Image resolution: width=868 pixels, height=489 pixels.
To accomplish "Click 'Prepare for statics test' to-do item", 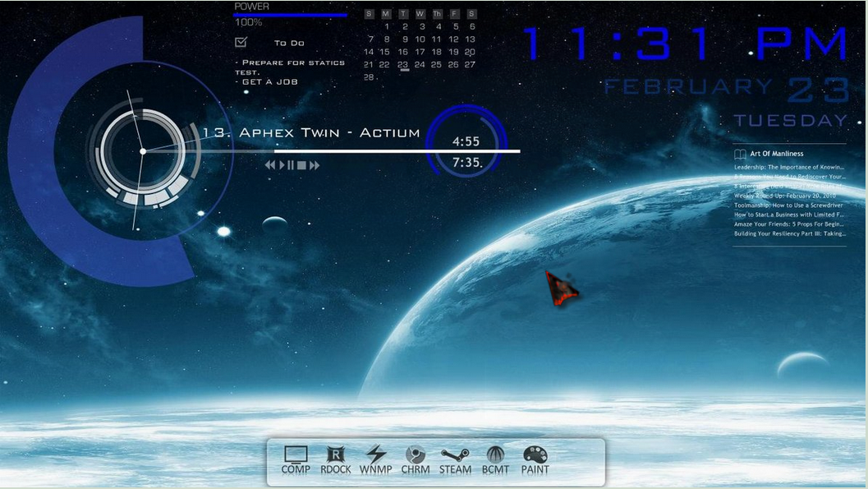I will tap(290, 67).
